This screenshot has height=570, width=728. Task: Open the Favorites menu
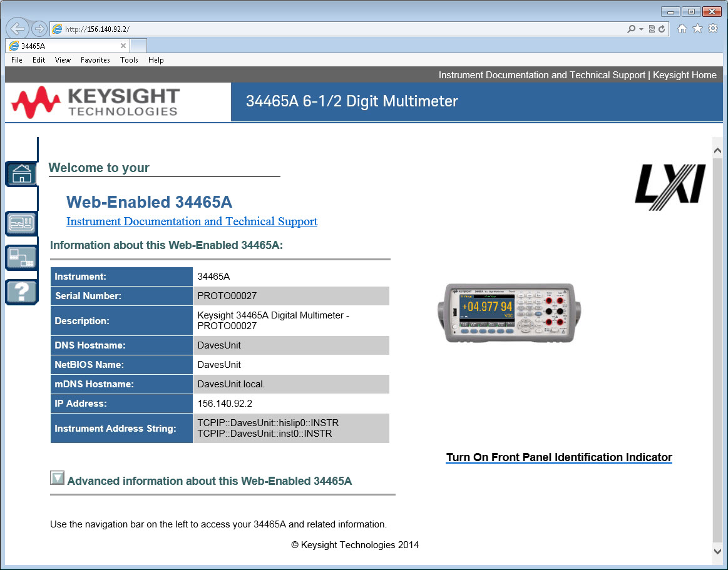click(95, 60)
